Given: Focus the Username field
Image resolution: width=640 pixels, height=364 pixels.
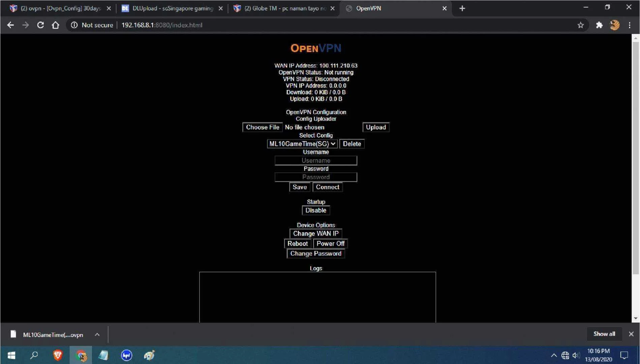Looking at the screenshot, I should (x=316, y=160).
